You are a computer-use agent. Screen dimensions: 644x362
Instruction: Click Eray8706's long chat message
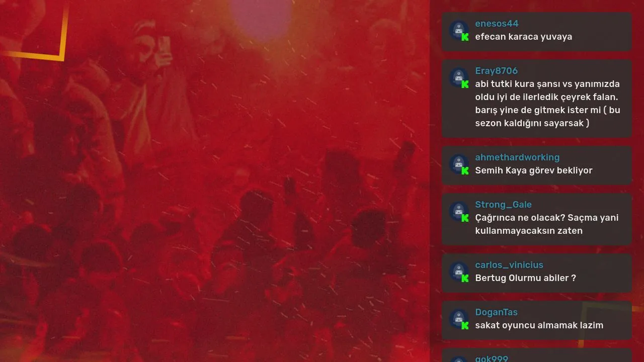(x=547, y=104)
